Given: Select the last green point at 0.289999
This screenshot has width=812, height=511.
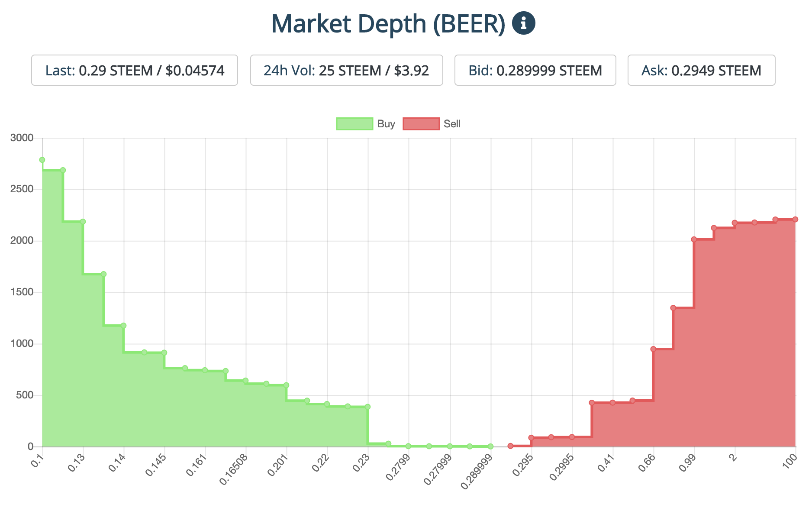Looking at the screenshot, I should 490,446.
